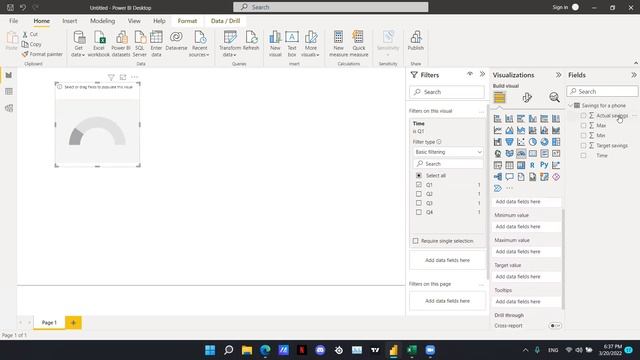Open the Data / Drill tab
Viewport: 640px width, 360px height.
pyautogui.click(x=225, y=21)
